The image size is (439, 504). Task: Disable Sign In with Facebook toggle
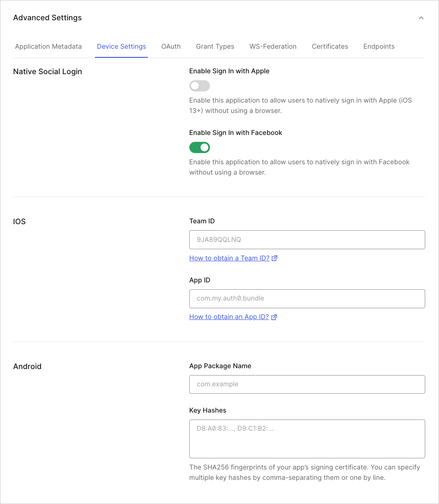click(x=199, y=147)
